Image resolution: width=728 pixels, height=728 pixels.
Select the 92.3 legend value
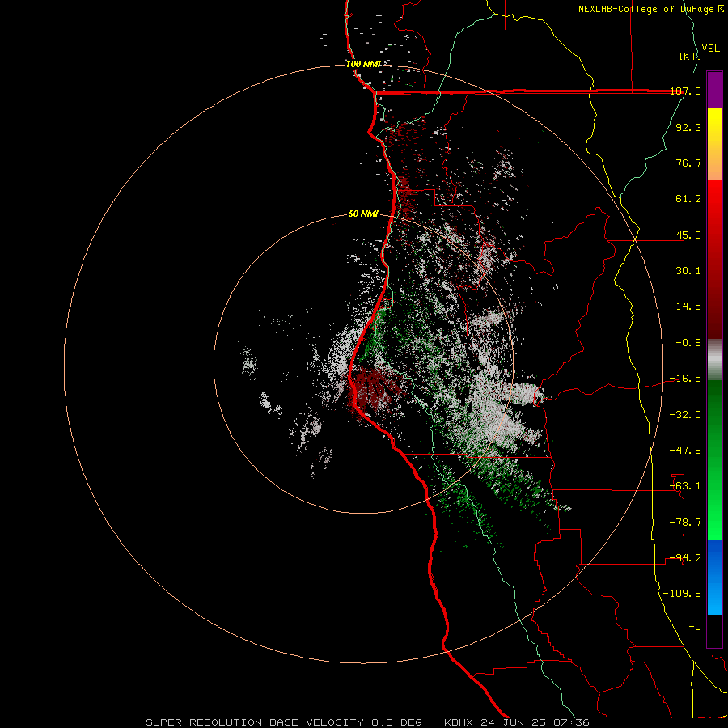[x=688, y=127]
